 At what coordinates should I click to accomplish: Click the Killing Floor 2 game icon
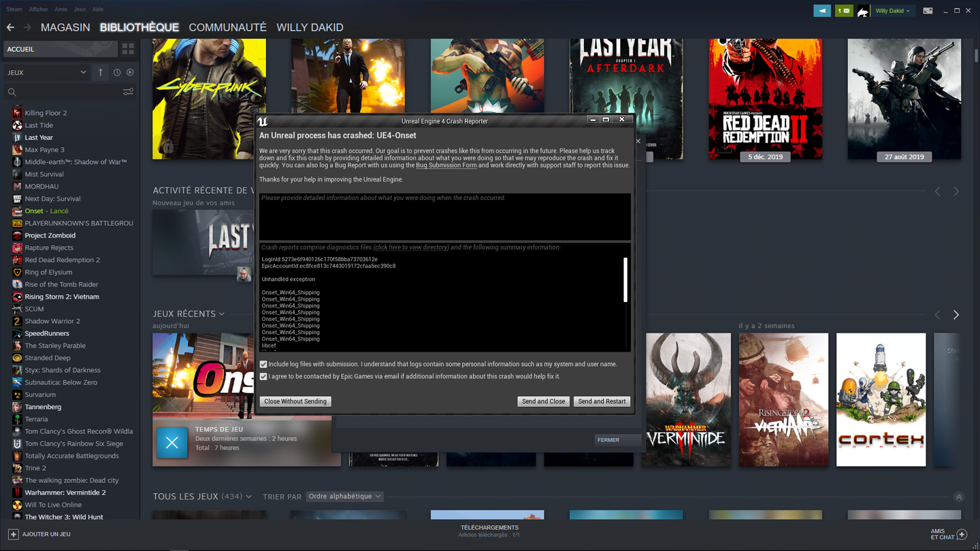[17, 113]
